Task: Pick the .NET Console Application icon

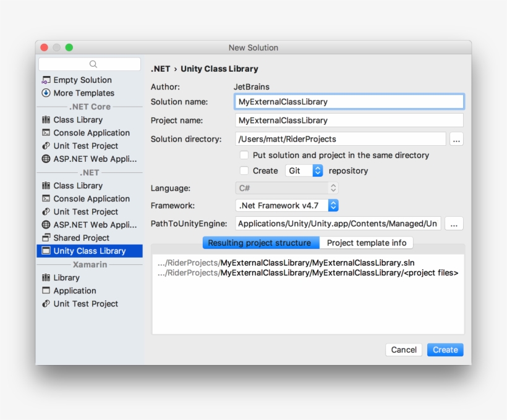Action: [x=46, y=199]
